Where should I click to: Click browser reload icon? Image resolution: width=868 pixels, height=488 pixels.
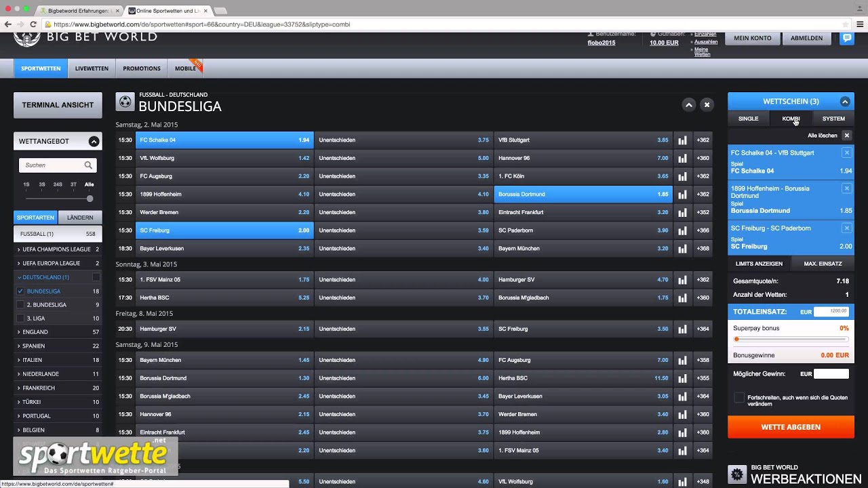coord(33,24)
